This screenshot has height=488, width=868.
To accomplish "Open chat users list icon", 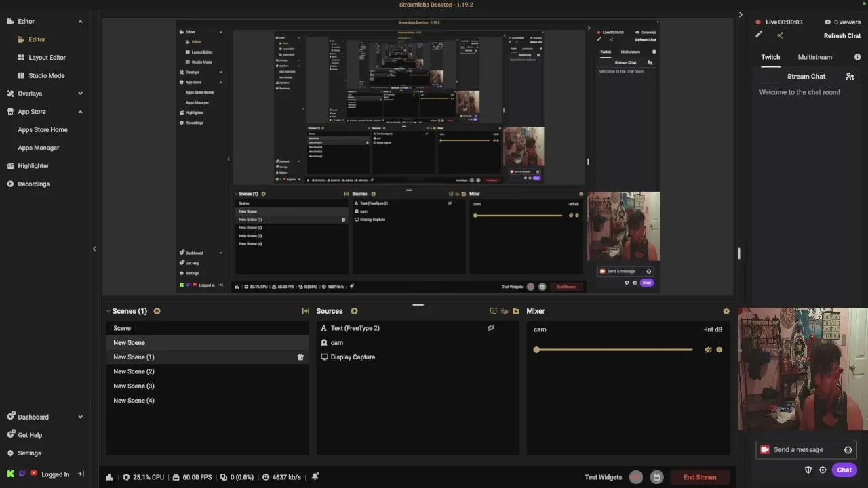I will 850,77.
